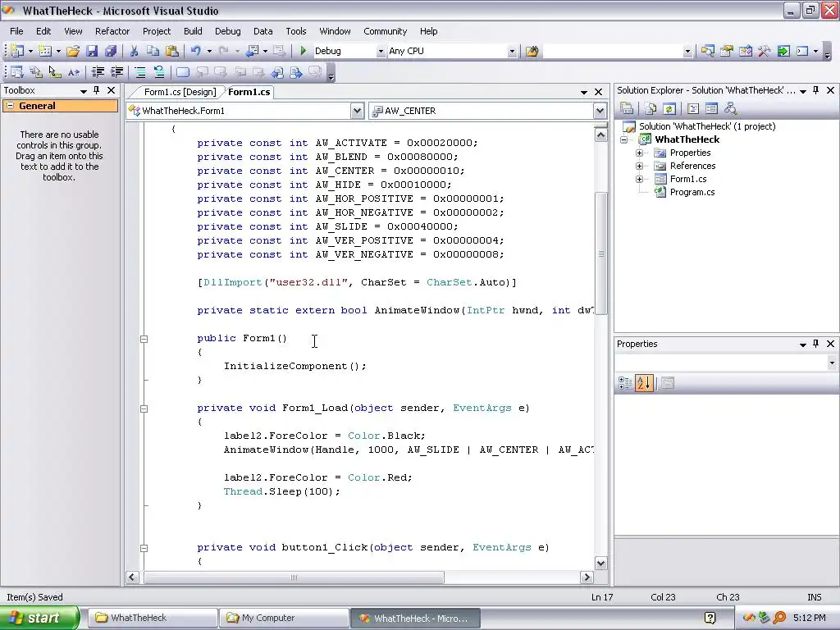This screenshot has width=840, height=630.
Task: Collapse the Form1_Load method outline
Action: (x=144, y=409)
